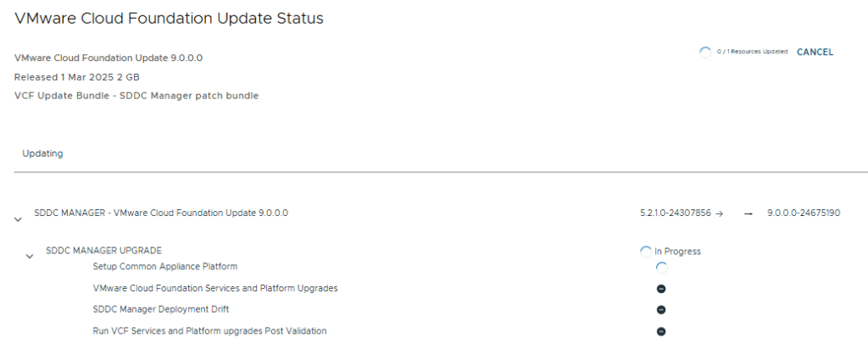Click target version 9.0.0.0-24675190 text
Viewport: 868px width, 360px height.
click(803, 213)
